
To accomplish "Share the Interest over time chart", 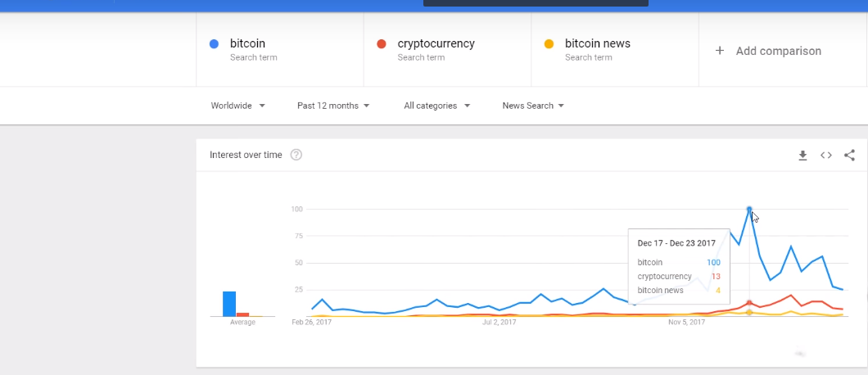I will pos(849,155).
